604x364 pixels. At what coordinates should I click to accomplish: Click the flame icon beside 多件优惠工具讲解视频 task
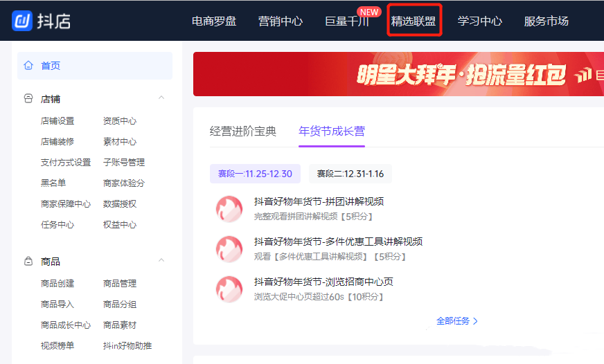pos(229,249)
